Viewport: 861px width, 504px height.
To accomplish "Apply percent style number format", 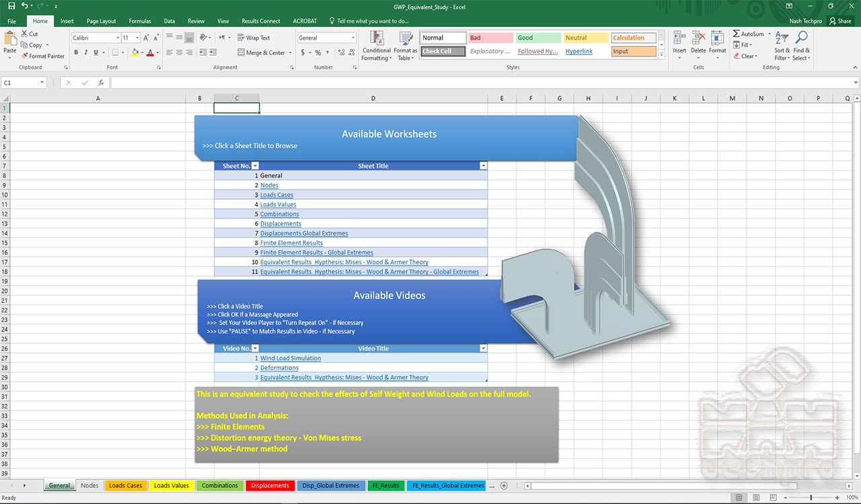I will pos(318,52).
